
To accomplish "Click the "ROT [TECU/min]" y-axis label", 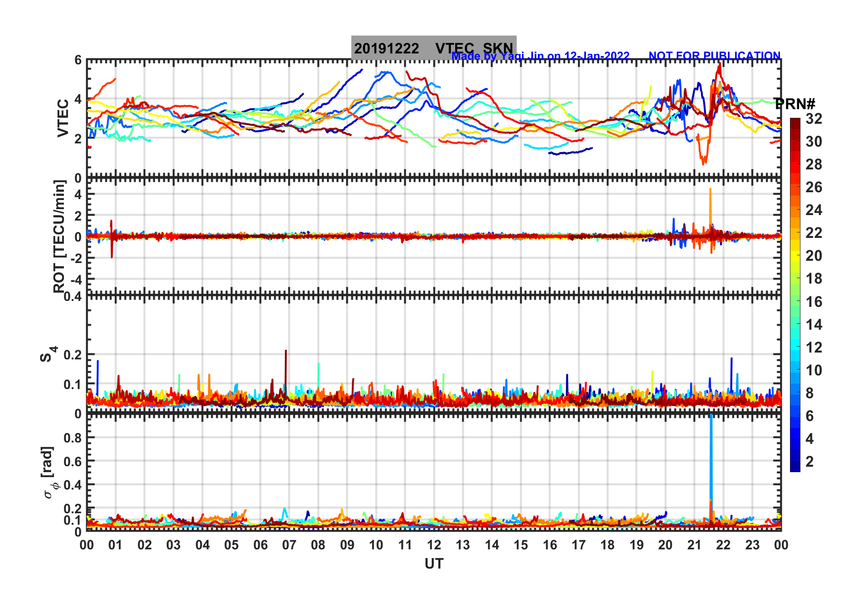I will point(59,236).
